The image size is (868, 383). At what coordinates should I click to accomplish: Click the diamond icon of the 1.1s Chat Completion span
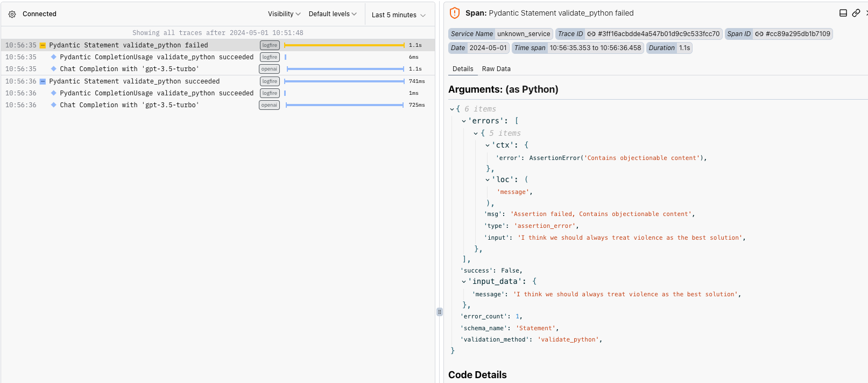(53, 69)
